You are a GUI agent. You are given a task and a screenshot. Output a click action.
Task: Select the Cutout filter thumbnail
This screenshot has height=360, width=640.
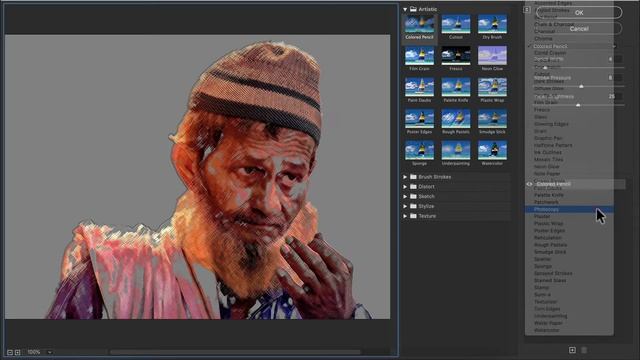[456, 24]
